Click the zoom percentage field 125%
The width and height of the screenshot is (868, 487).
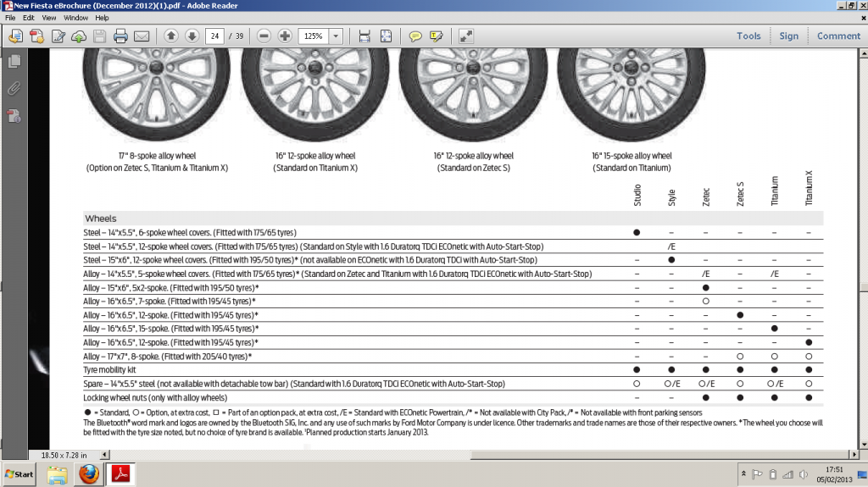click(314, 36)
